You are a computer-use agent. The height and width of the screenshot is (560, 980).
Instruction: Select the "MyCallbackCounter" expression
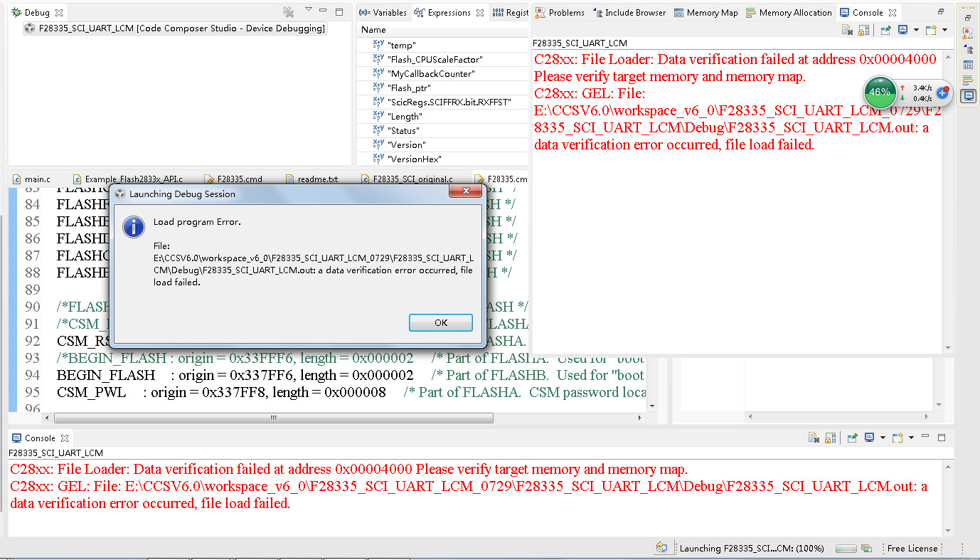442,73
